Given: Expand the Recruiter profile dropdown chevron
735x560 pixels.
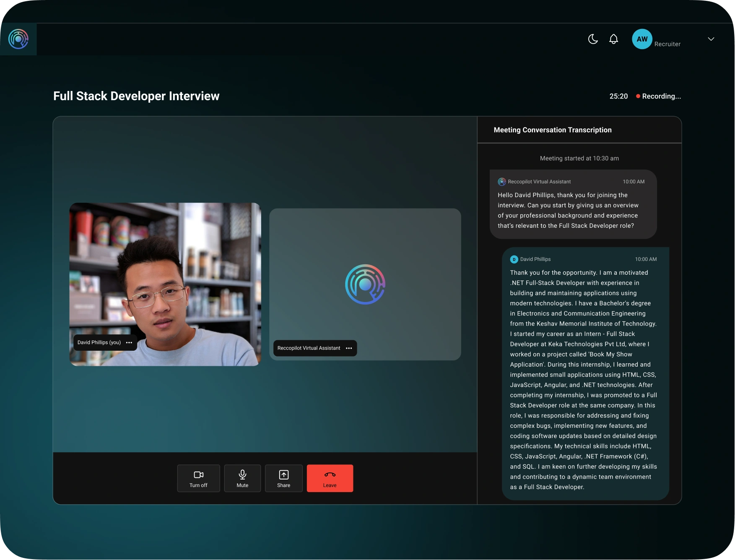Looking at the screenshot, I should pos(711,39).
